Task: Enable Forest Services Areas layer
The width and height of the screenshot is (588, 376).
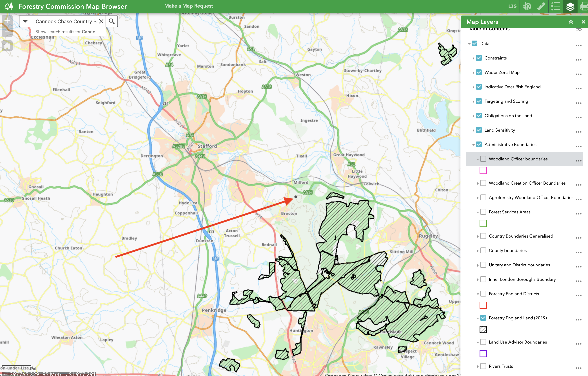Action: pyautogui.click(x=483, y=212)
